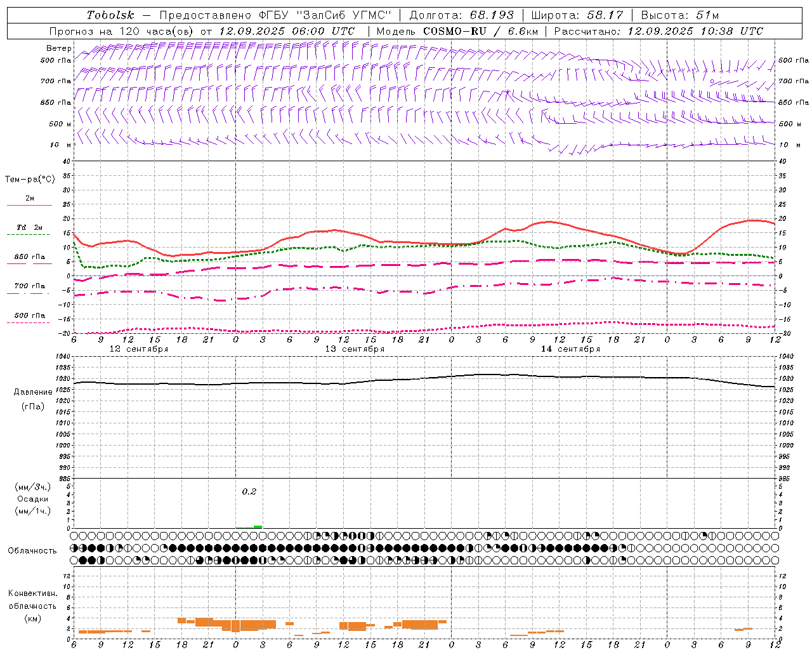Click the 'Тем-ра(°C)' temperature label
This screenshot has height=650, width=812.
pos(30,179)
